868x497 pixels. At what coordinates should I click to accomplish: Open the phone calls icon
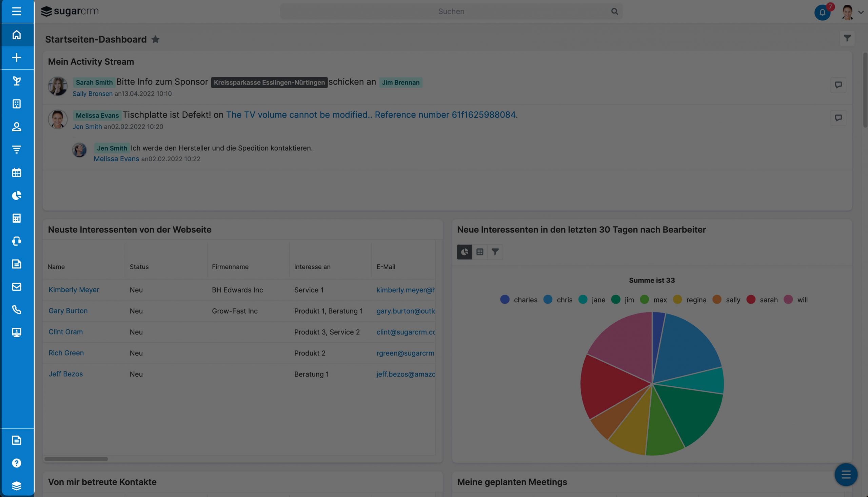(16, 310)
